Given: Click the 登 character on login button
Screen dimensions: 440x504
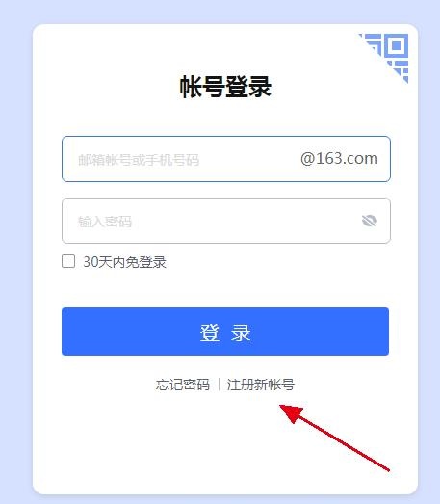Looking at the screenshot, I should (210, 332).
